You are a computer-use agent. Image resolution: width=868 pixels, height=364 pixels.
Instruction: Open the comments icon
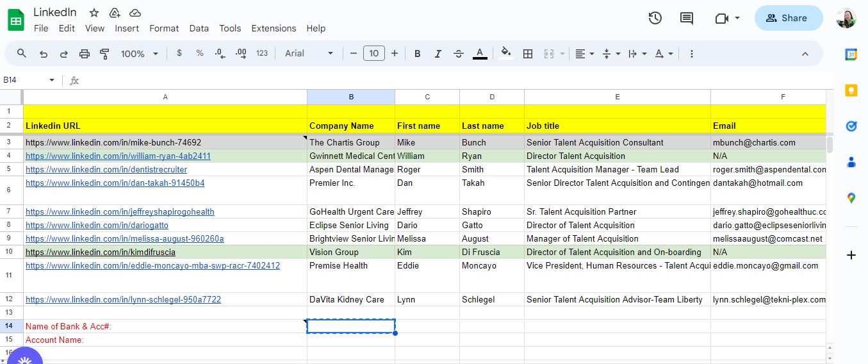point(687,18)
